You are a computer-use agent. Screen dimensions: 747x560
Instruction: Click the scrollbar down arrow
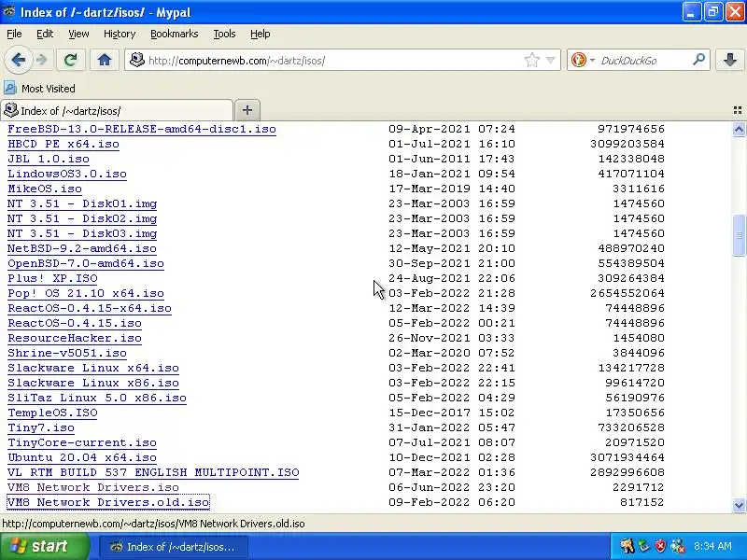[x=739, y=505]
